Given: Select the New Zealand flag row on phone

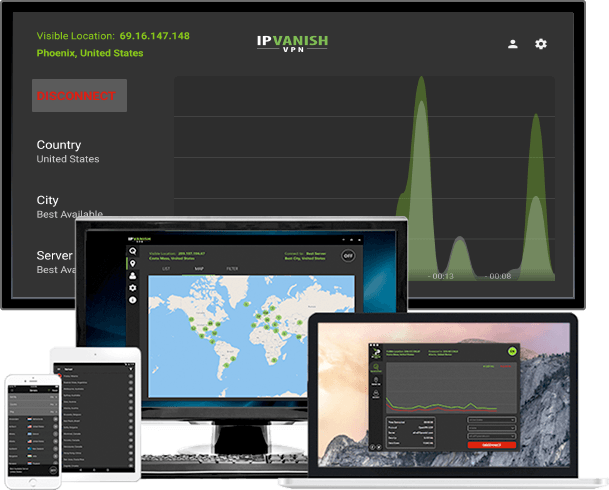Looking at the screenshot, I should tap(33, 448).
